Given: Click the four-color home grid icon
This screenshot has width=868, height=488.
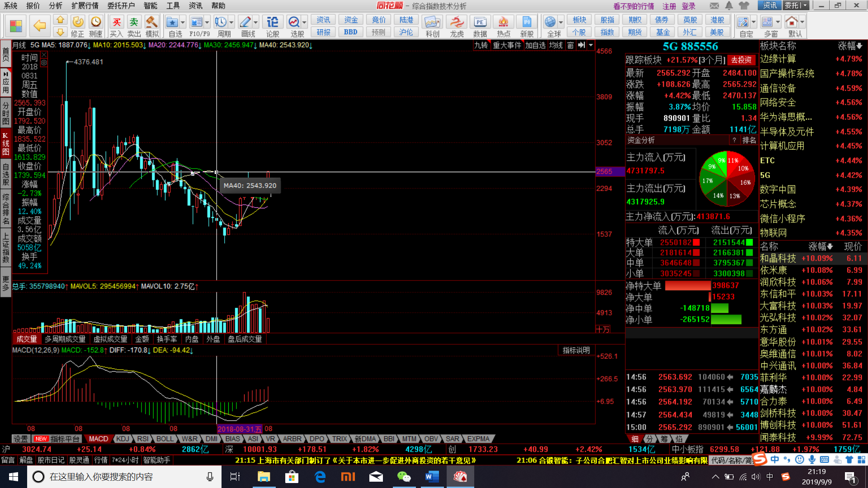Looking at the screenshot, I should click(16, 26).
